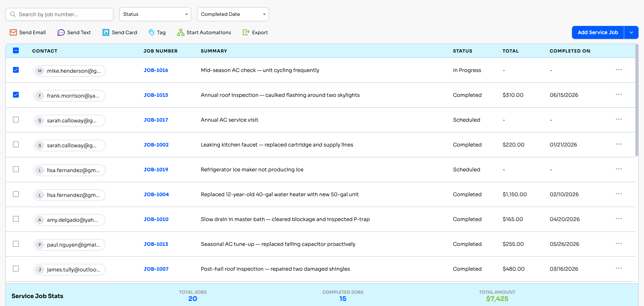Click the 06/15/2026 completed date

pyautogui.click(x=564, y=95)
